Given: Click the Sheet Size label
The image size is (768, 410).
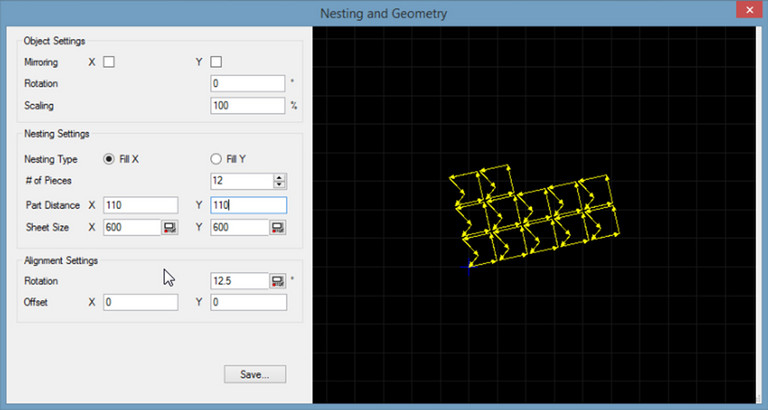Looking at the screenshot, I should 48,227.
